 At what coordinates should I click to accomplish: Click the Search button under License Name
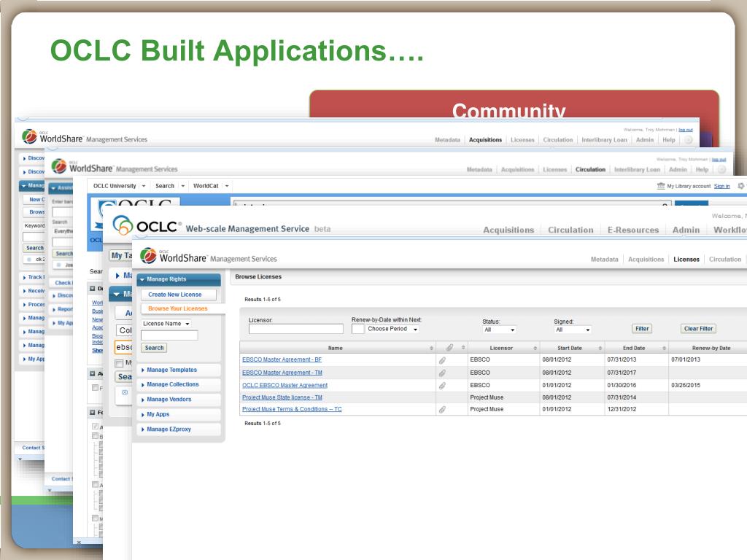(154, 348)
